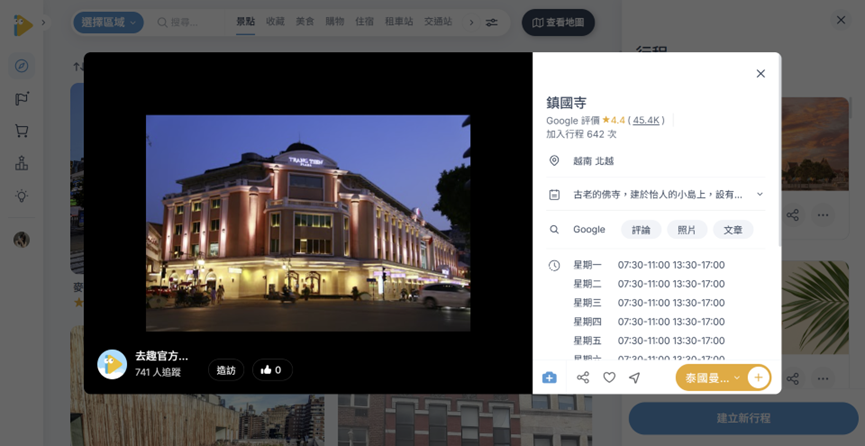Click the app logo icon in the sidebar
The width and height of the screenshot is (865, 446).
pyautogui.click(x=22, y=25)
